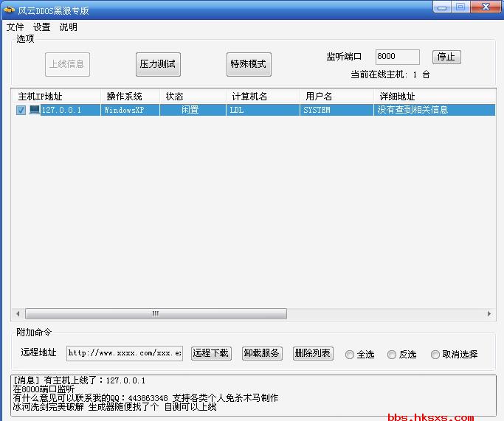
Task: Click the SYSTEM user name cell
Action: pyautogui.click(x=336, y=110)
